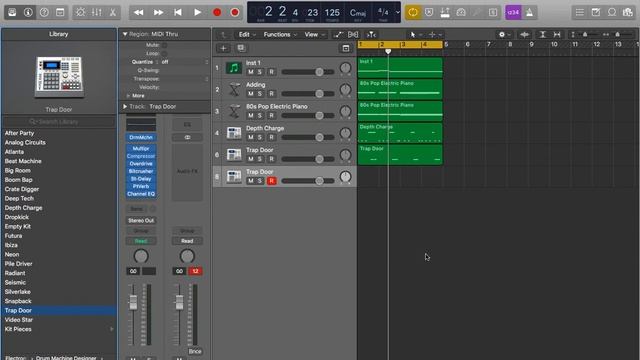Click the Trap Door channel strip fader
This screenshot has width=640, height=360.
(x=133, y=302)
